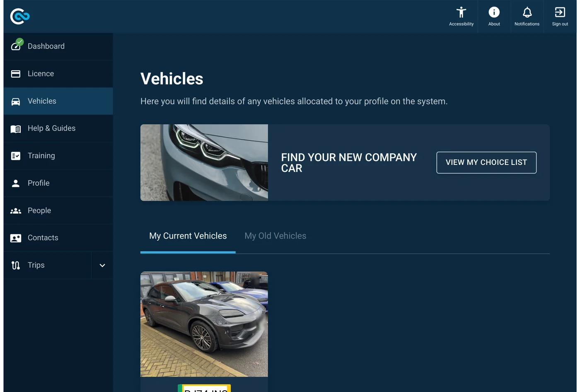Image resolution: width=580 pixels, height=392 pixels.
Task: Click the Licence card icon
Action: tap(16, 74)
